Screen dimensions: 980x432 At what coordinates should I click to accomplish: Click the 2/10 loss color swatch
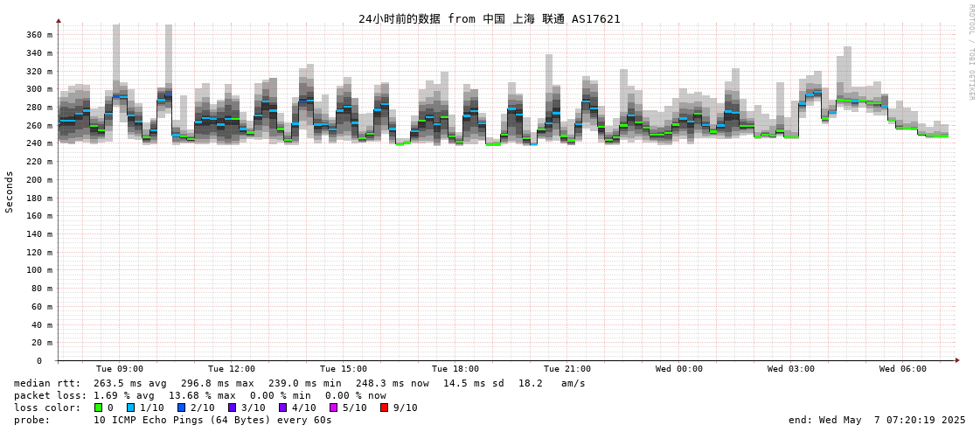point(181,408)
